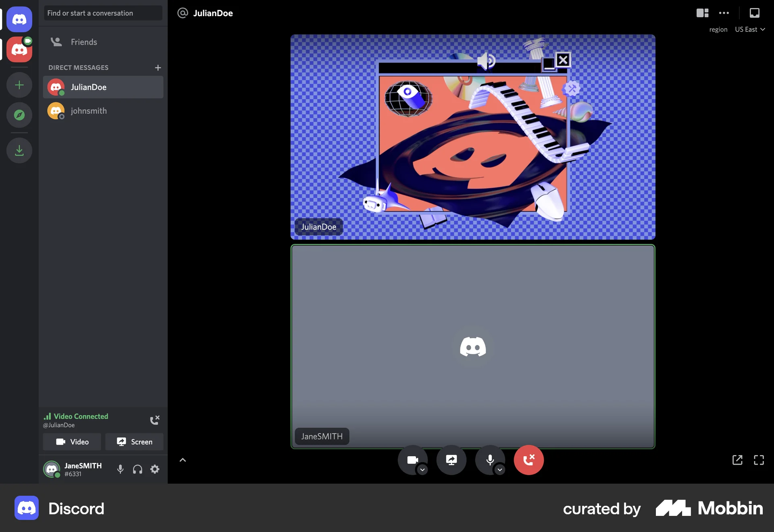Turn off your camera
This screenshot has width=774, height=532.
click(x=413, y=460)
